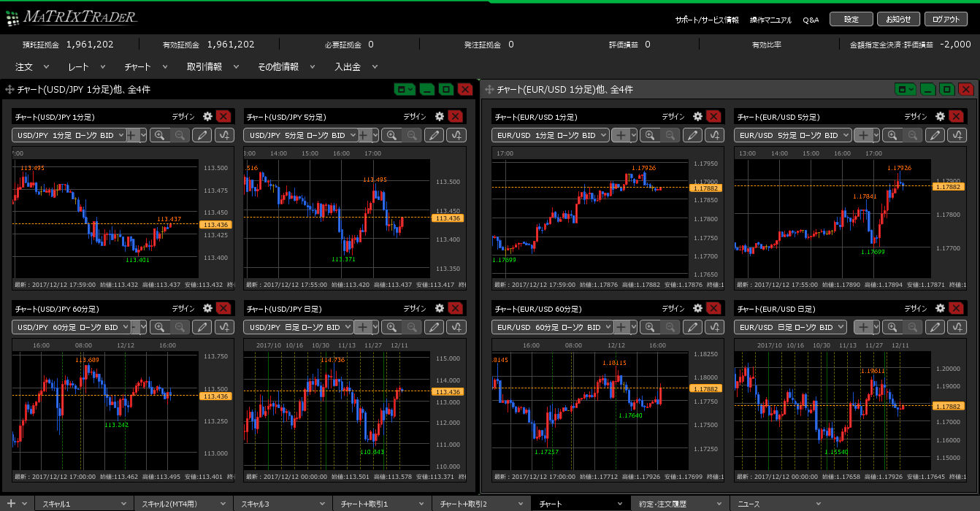The width and height of the screenshot is (980, 511).
Task: Open settings gear of EUR/USD 日足 chart
Action: point(940,308)
